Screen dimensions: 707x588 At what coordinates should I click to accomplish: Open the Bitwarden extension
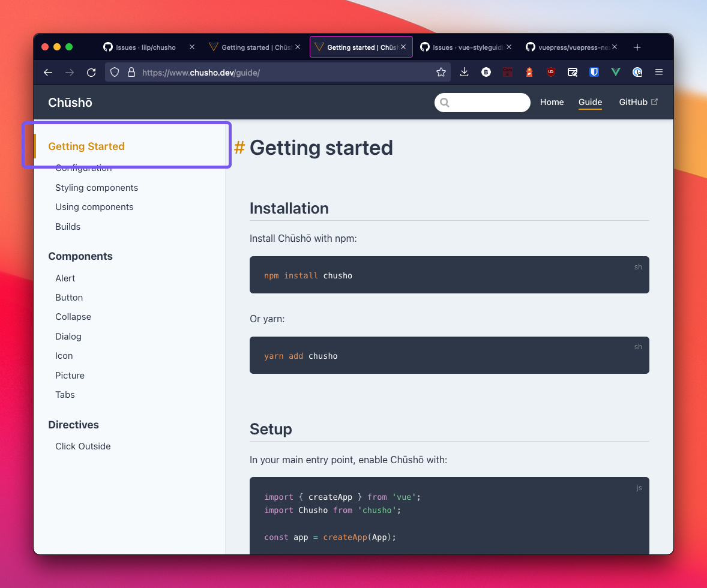coord(594,72)
